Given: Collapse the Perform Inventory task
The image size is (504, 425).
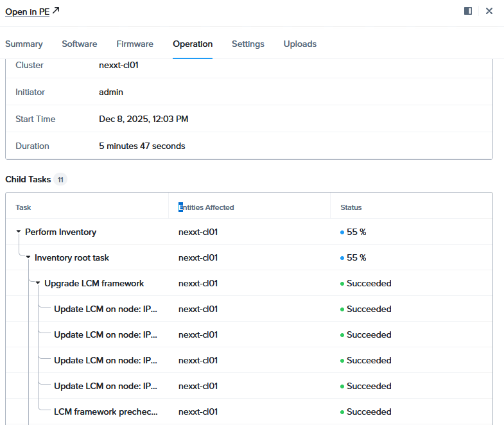Looking at the screenshot, I should click(x=19, y=232).
